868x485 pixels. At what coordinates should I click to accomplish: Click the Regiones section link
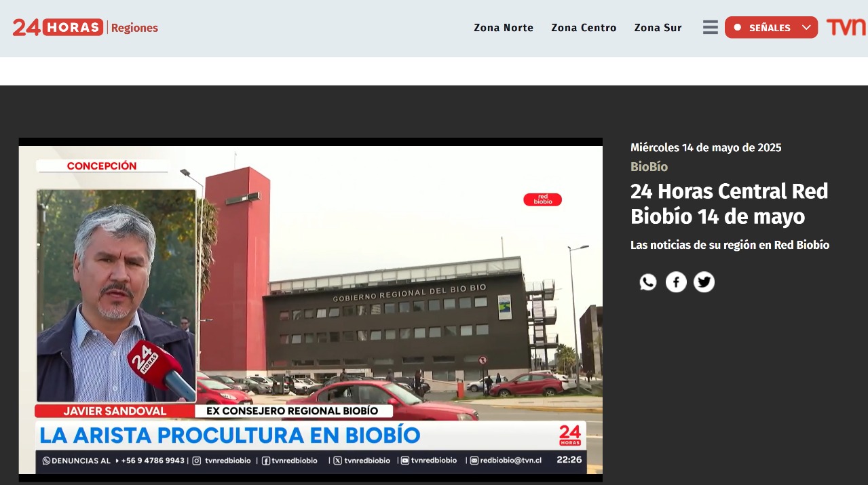coord(134,28)
